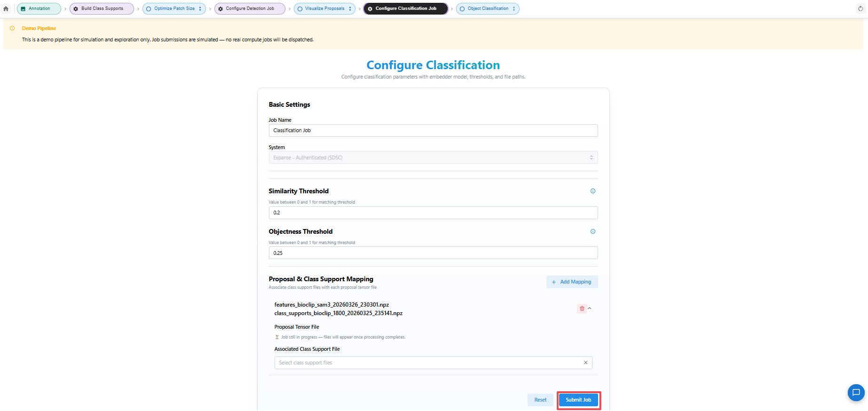Submit the classification job
The image size is (868, 411).
click(578, 400)
